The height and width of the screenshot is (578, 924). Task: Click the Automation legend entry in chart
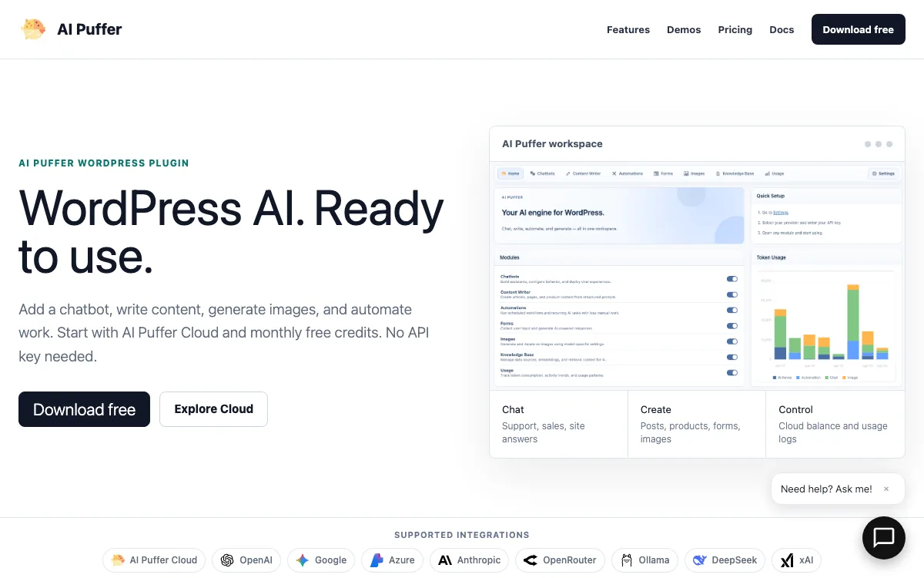[808, 378]
